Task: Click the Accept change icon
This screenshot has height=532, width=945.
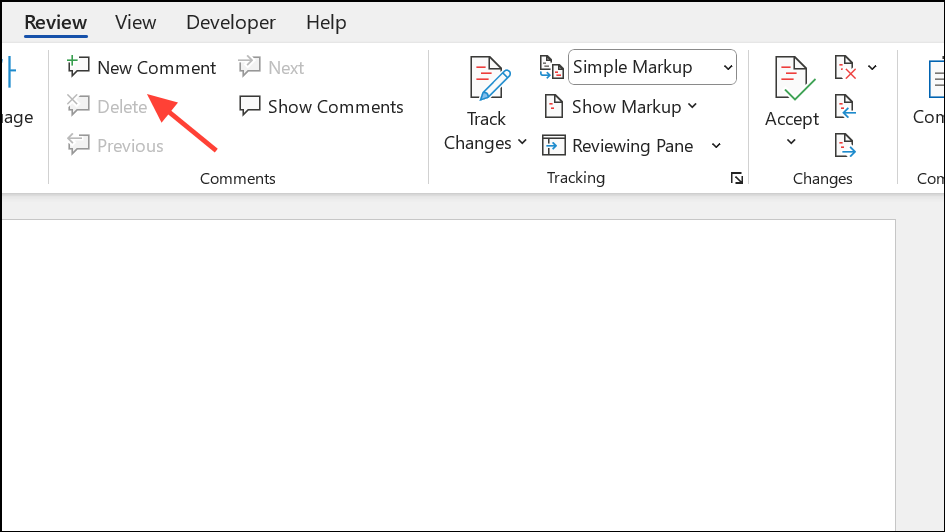Action: point(792,80)
